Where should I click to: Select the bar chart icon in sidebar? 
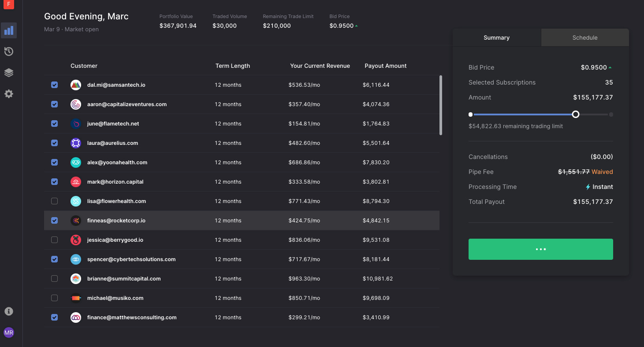click(x=9, y=30)
